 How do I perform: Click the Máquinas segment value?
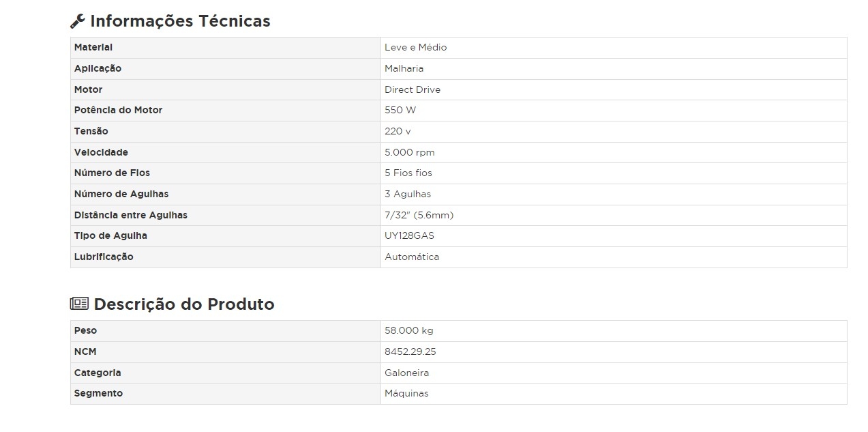[406, 393]
